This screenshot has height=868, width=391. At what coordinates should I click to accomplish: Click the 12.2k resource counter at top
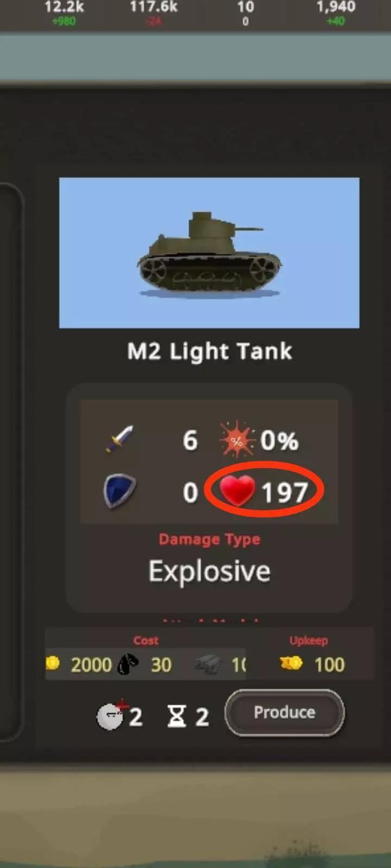64,7
